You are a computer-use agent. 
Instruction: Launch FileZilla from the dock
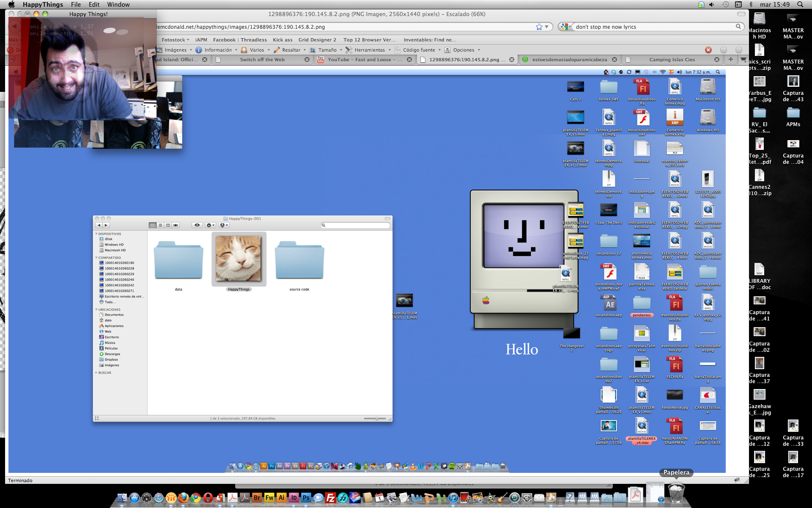(x=330, y=498)
